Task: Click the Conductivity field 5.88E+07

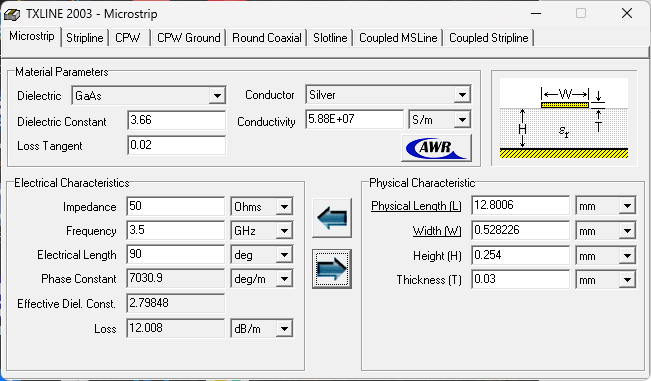Action: (x=354, y=119)
